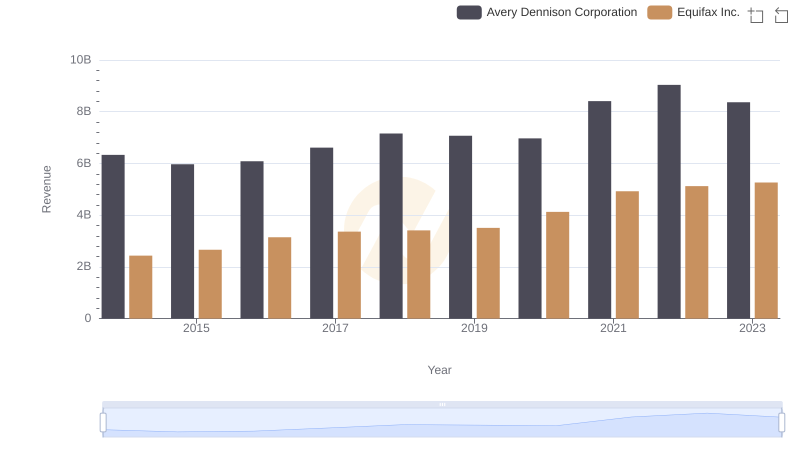
Task: Select the Avery Dennison bar for 2015
Action: [x=183, y=241]
